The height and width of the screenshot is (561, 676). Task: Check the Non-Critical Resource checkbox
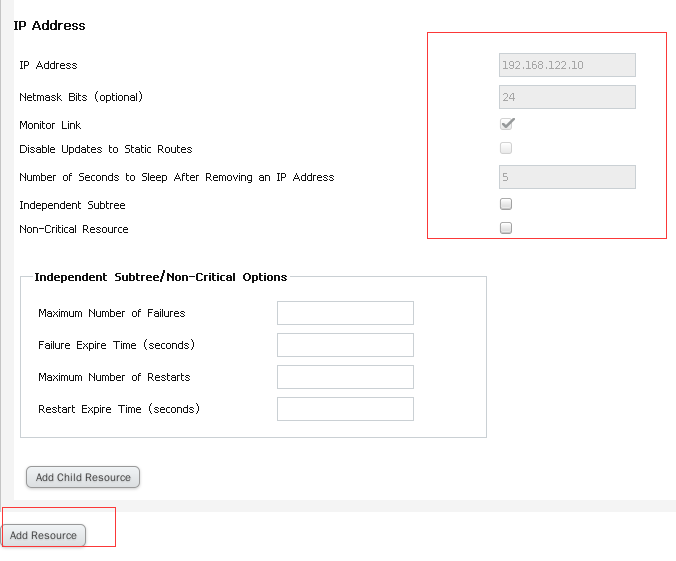coord(506,228)
